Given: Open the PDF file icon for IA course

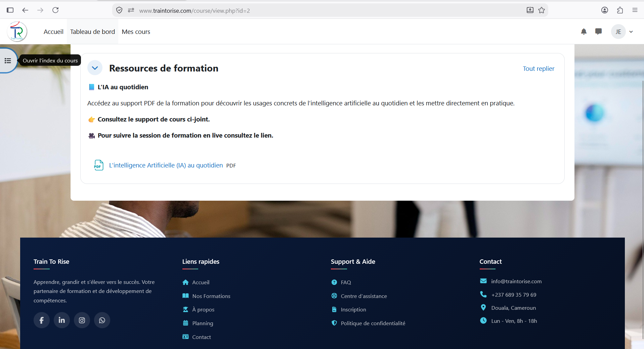Looking at the screenshot, I should 98,165.
